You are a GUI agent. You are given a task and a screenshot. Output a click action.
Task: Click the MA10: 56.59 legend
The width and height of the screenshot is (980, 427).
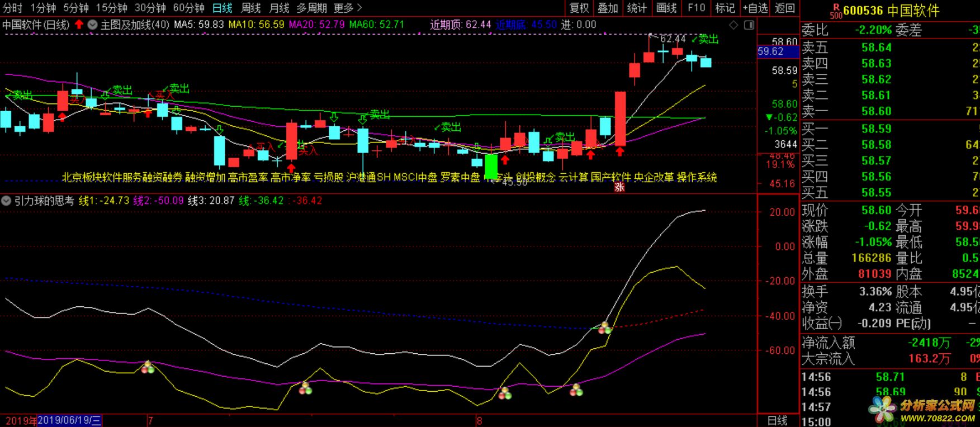click(x=256, y=25)
